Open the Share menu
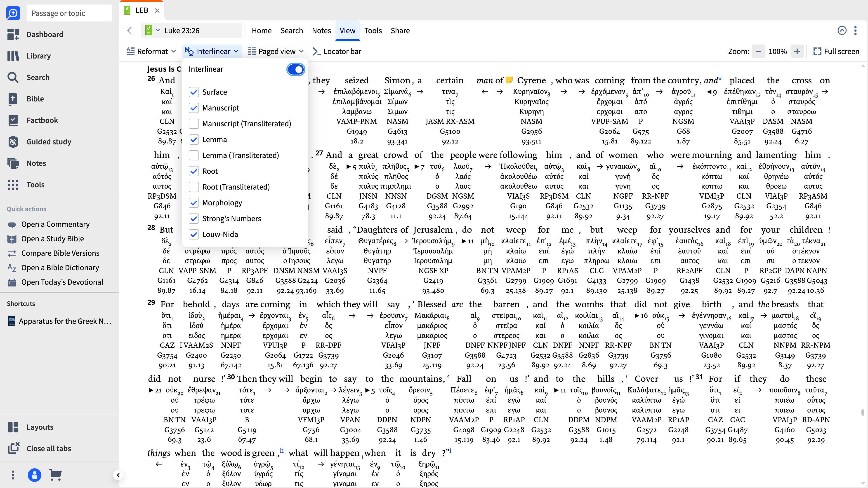Screen dimensions: 868x488 [x=400, y=31]
